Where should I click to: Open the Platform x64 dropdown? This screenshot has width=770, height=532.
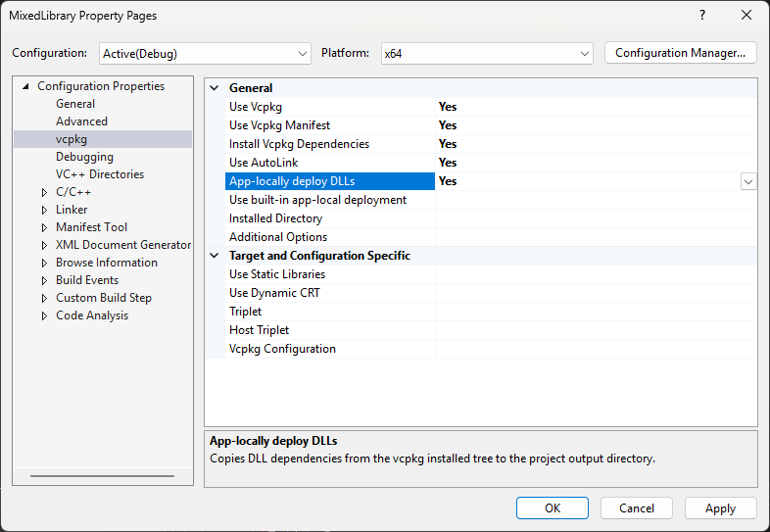(487, 54)
